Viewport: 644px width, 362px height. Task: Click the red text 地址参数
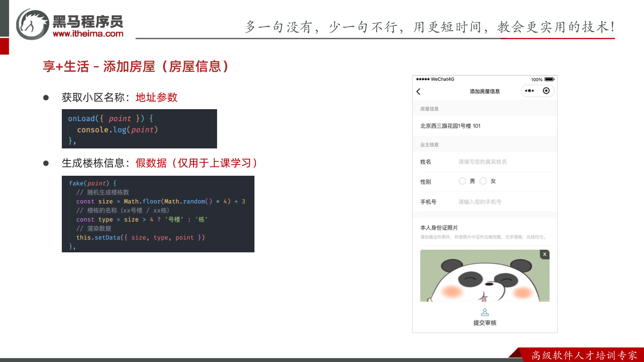157,97
